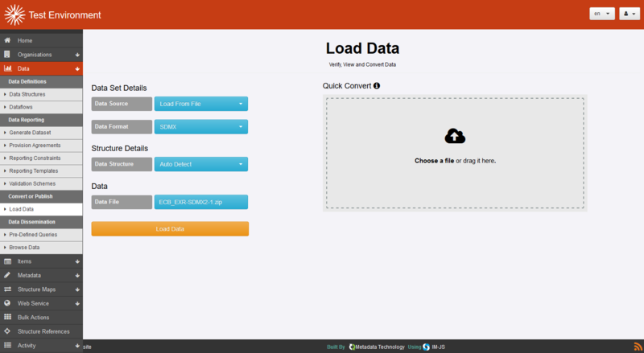Open Browse Data page

tap(41, 248)
